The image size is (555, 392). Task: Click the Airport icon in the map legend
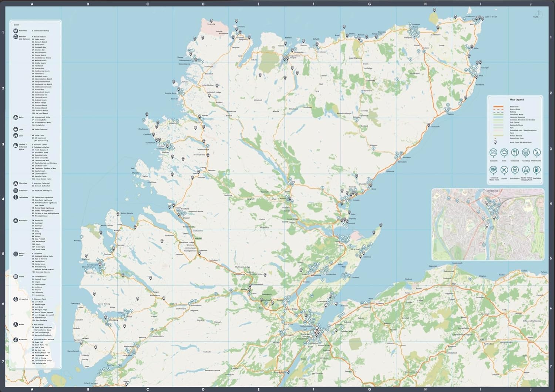504,170
